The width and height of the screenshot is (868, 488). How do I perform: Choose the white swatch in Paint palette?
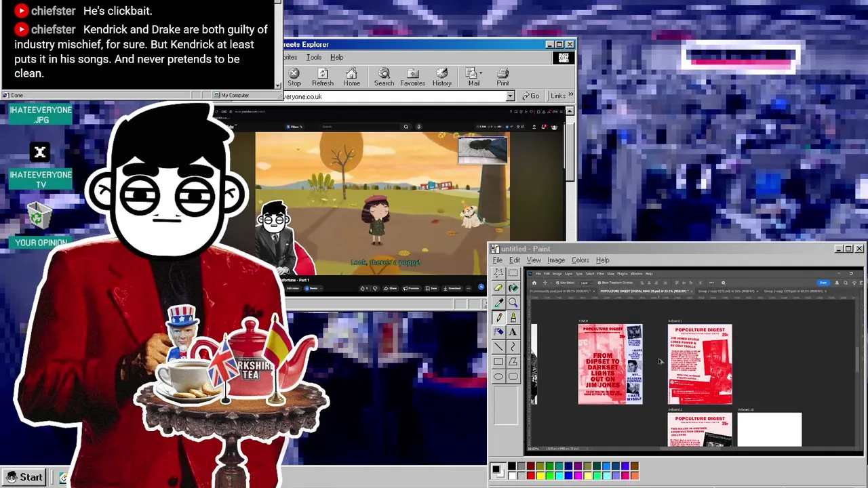(x=512, y=476)
